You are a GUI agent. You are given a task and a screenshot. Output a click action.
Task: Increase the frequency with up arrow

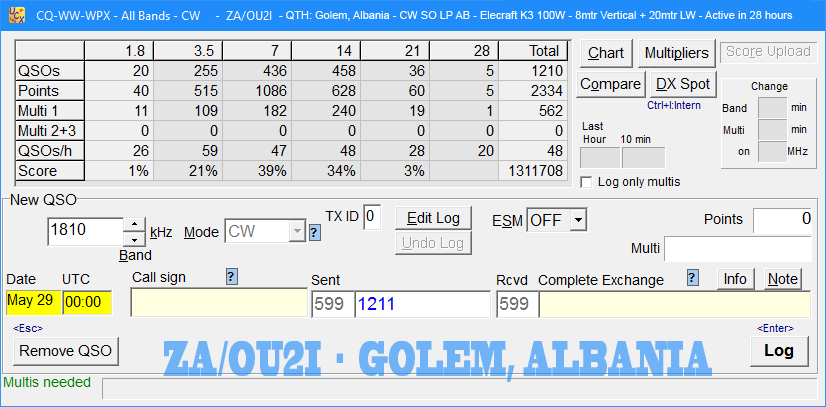133,225
